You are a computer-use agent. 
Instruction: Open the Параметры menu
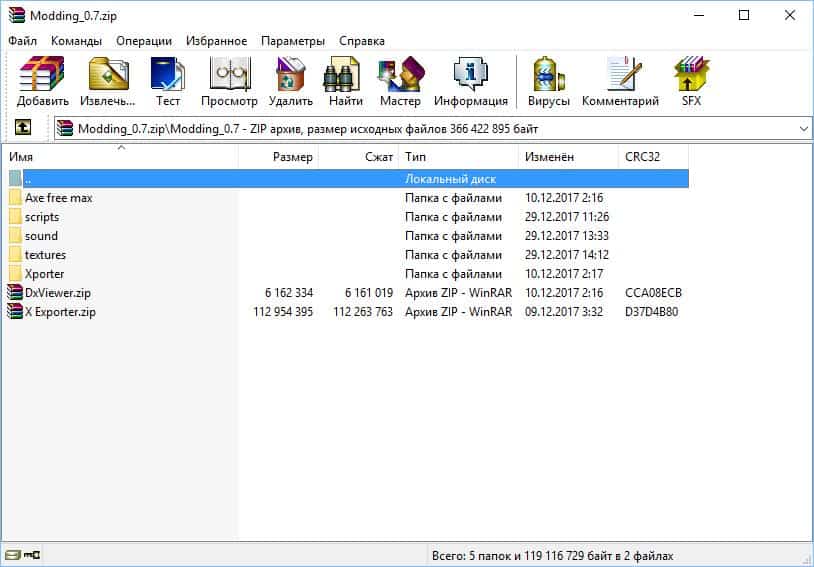click(292, 41)
